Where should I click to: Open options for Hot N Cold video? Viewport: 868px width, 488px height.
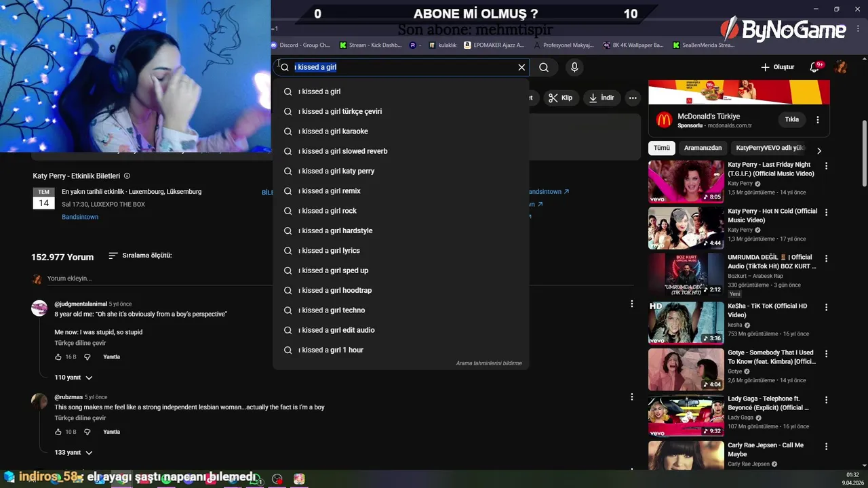826,212
